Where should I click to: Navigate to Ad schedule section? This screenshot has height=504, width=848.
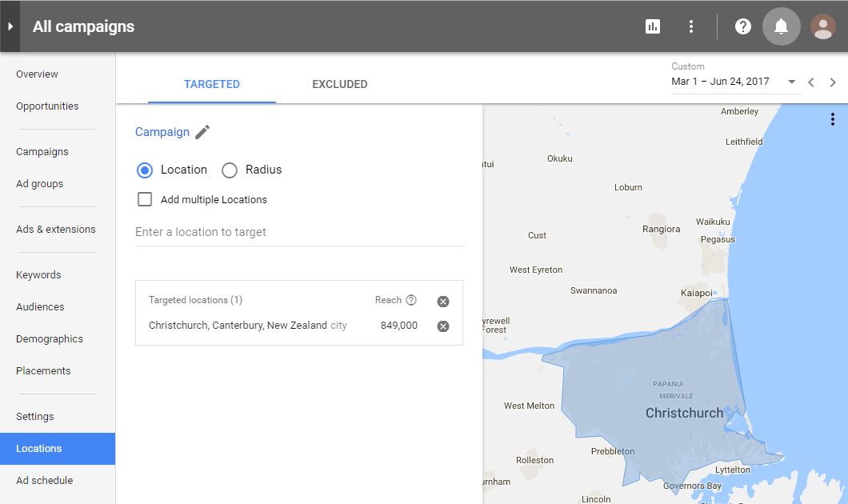[44, 480]
